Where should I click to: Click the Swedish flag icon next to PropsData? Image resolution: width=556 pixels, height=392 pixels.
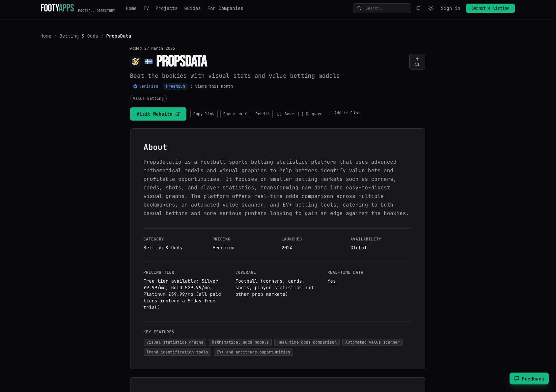[149, 62]
